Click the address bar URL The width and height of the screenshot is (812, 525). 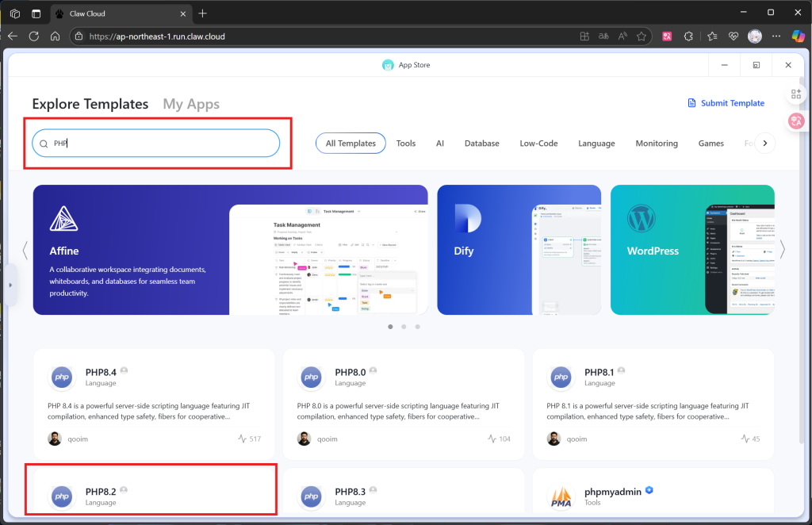[157, 36]
